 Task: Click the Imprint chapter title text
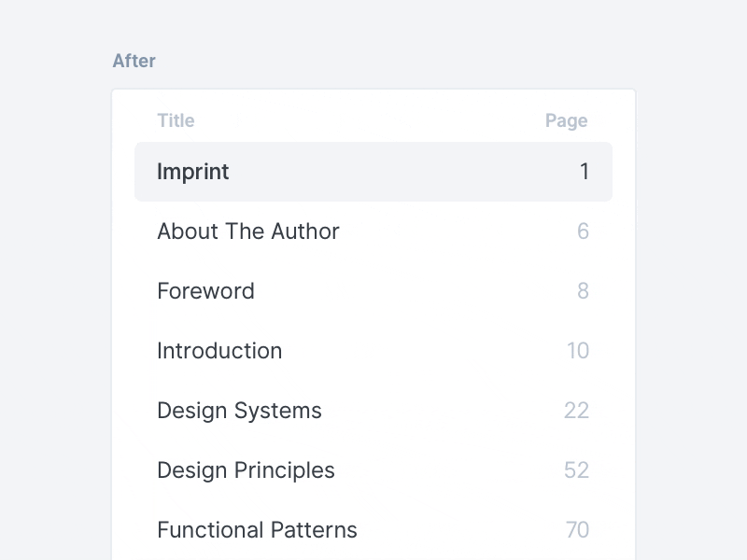[x=192, y=172]
